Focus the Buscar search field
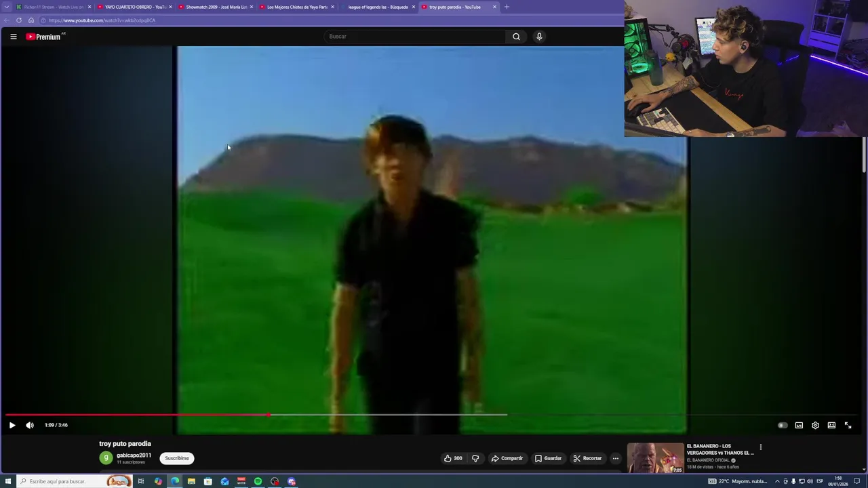 click(414, 37)
